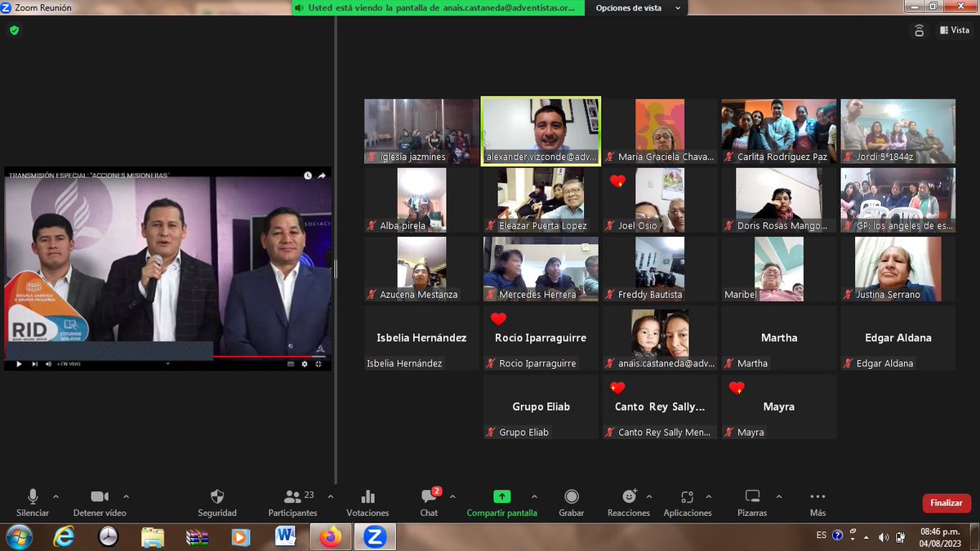Viewport: 980px width, 551px height.
Task: Play the shared video
Action: (19, 364)
